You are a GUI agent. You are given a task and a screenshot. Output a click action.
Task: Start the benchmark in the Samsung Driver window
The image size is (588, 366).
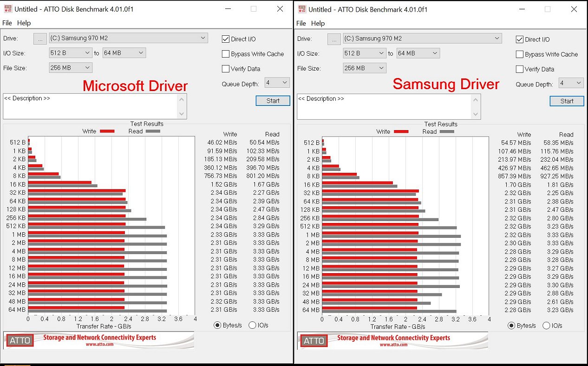click(567, 101)
